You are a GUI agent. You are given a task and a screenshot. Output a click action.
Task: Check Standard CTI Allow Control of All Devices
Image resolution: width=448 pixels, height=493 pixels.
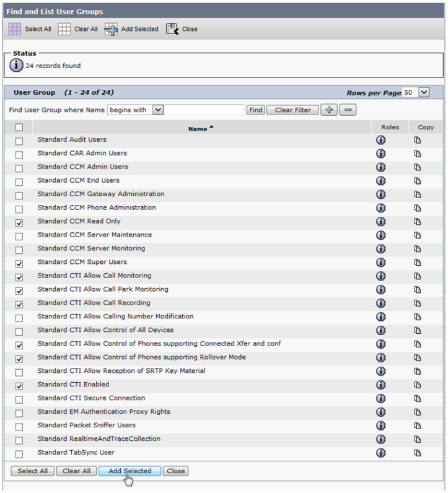tap(19, 331)
